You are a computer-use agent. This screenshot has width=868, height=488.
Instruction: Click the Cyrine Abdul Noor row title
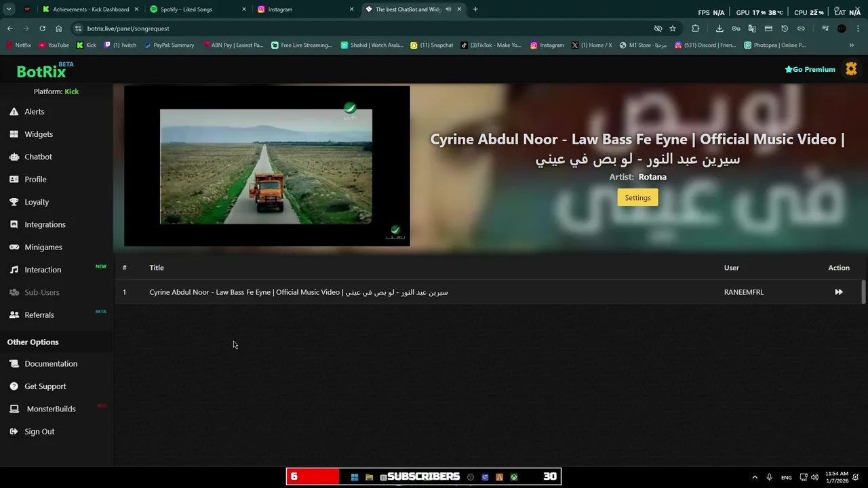(x=298, y=292)
